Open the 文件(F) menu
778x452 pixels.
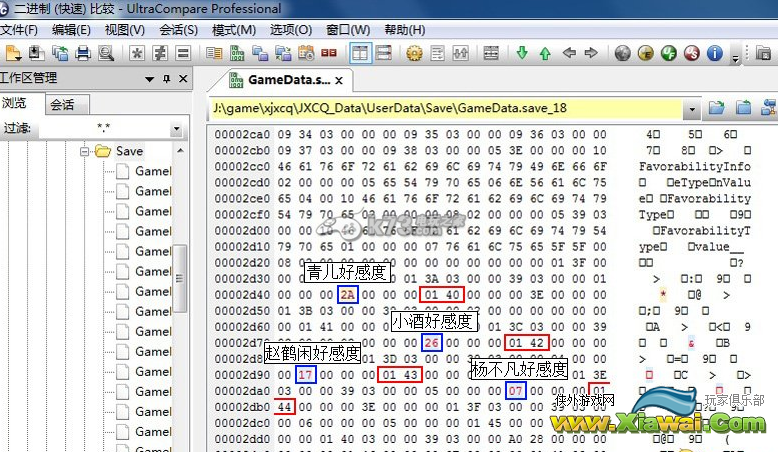(19, 30)
